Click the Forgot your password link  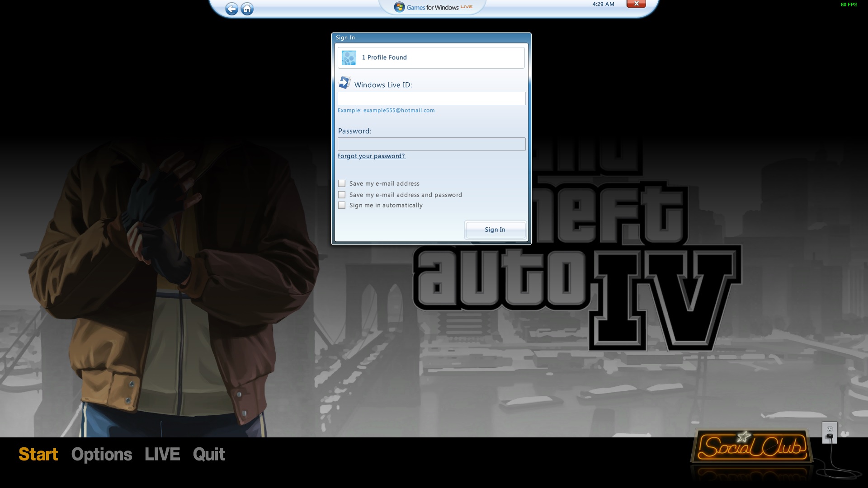click(371, 155)
